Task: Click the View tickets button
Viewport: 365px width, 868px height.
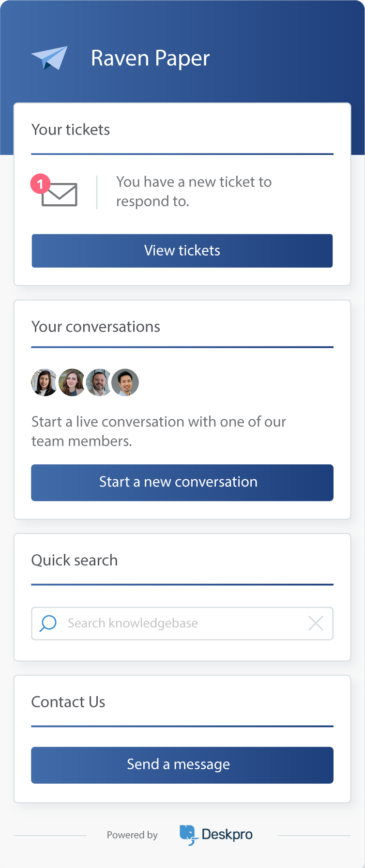Action: click(182, 251)
